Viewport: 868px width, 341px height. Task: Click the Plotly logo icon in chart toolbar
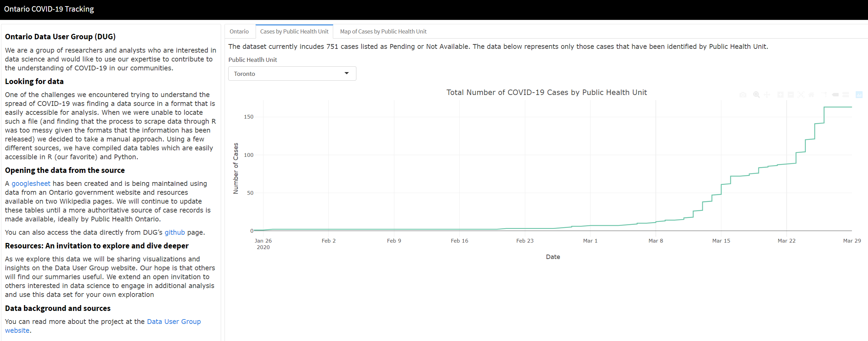[859, 95]
